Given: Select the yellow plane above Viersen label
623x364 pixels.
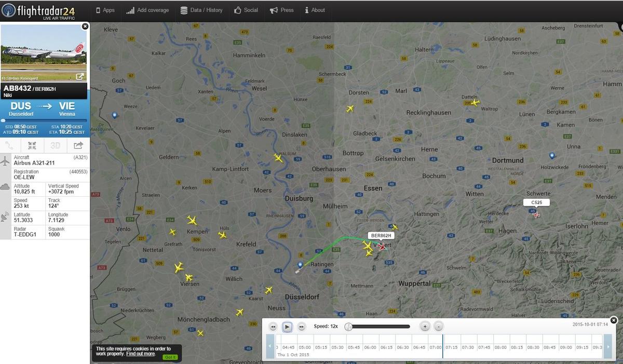Looking at the screenshot, I should click(x=189, y=278).
